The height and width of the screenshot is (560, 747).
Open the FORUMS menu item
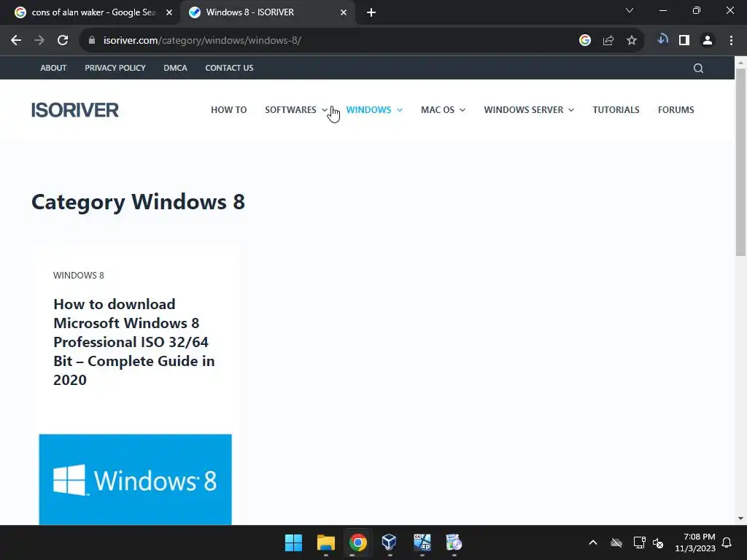[676, 109]
